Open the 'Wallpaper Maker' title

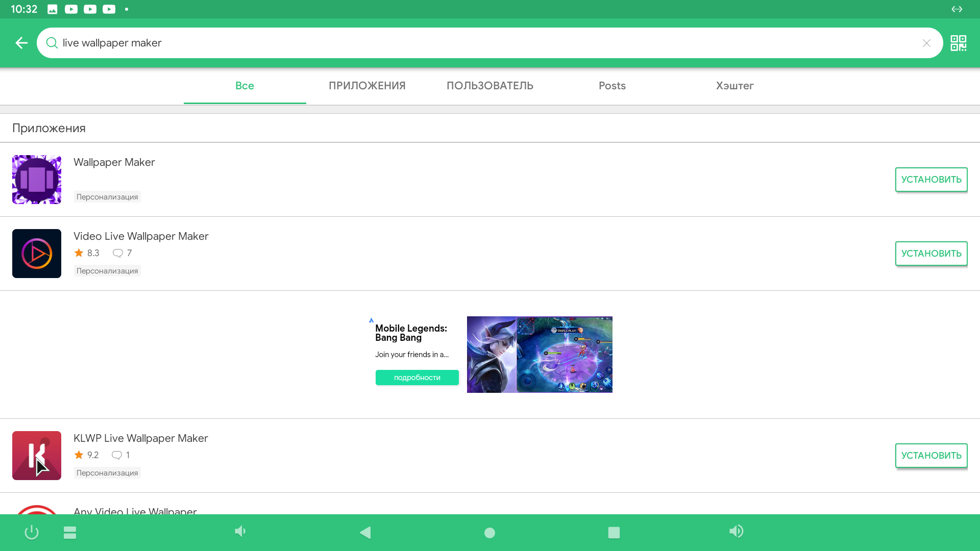pos(114,162)
